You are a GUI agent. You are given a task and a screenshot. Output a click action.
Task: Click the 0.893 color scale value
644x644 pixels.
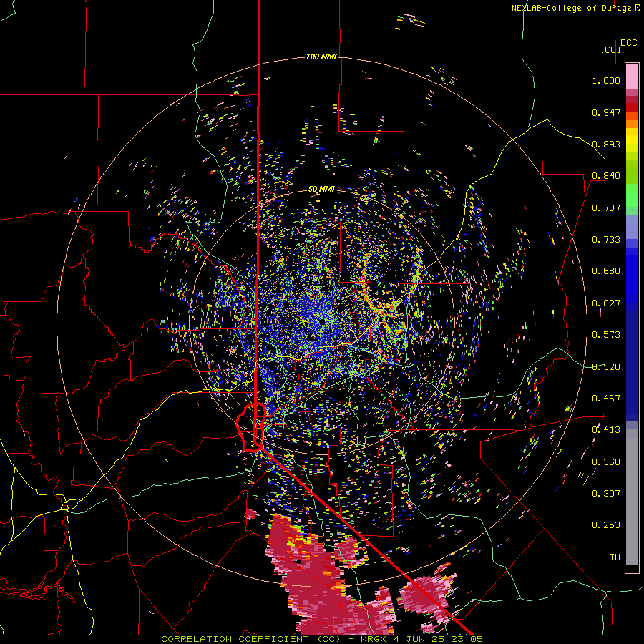click(606, 144)
